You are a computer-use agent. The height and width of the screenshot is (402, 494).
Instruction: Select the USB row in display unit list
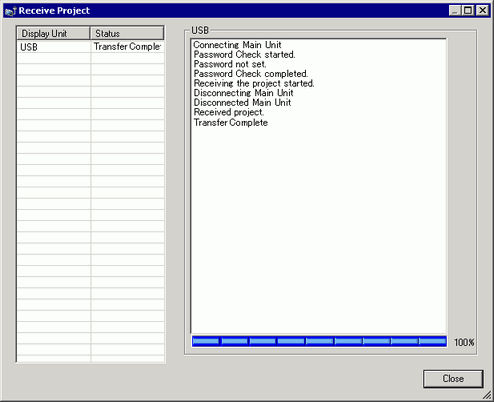[x=90, y=47]
